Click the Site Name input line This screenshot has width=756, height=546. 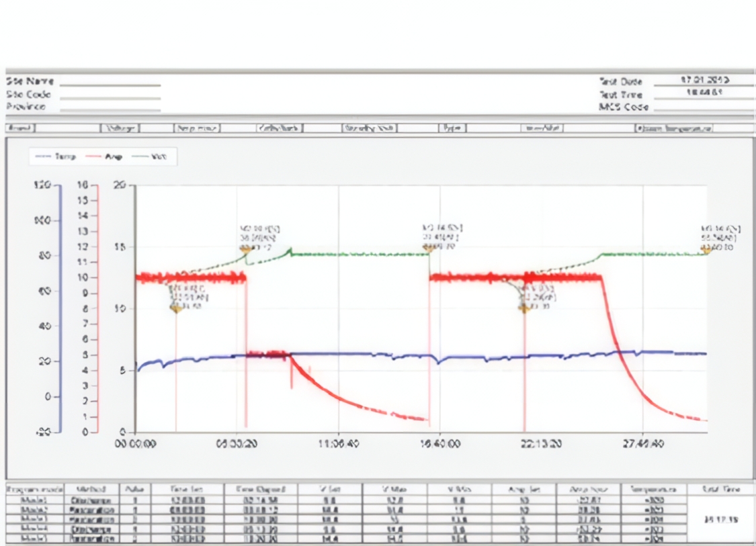pos(110,85)
